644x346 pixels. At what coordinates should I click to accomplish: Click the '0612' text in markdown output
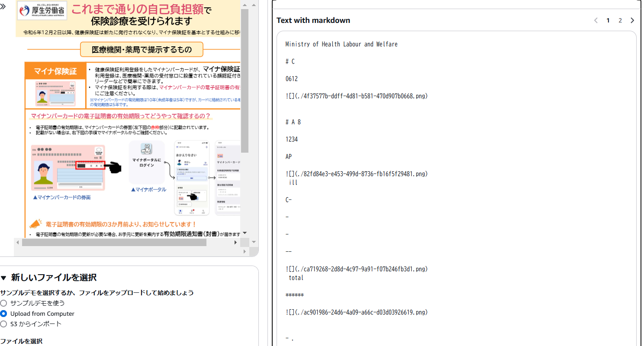292,79
